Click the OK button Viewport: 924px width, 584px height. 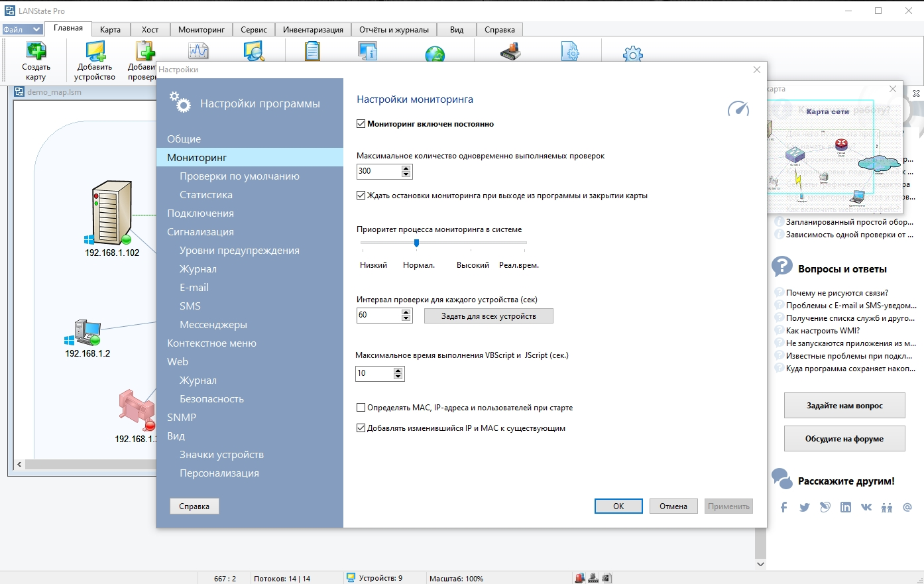point(618,506)
